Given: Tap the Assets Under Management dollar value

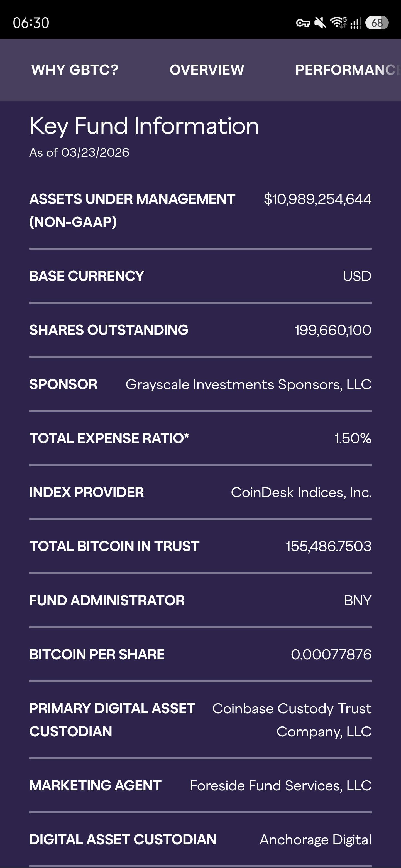Looking at the screenshot, I should [x=317, y=199].
